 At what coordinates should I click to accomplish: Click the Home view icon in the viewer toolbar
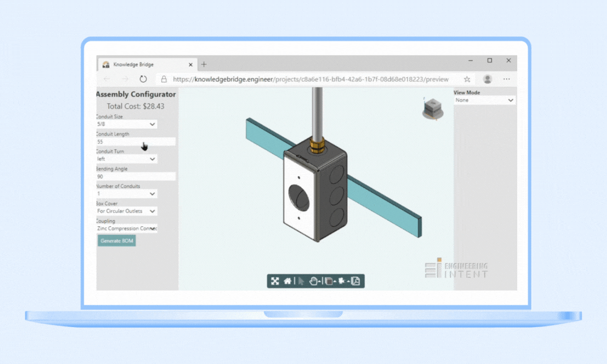pos(288,281)
